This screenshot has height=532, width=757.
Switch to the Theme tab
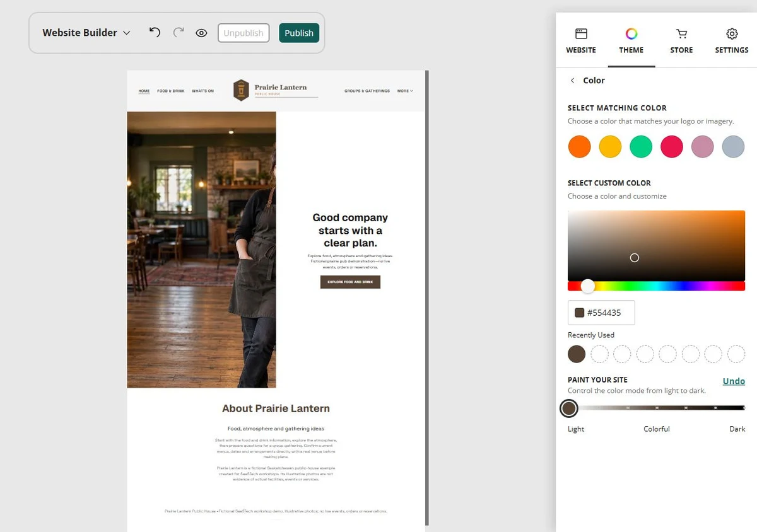631,40
